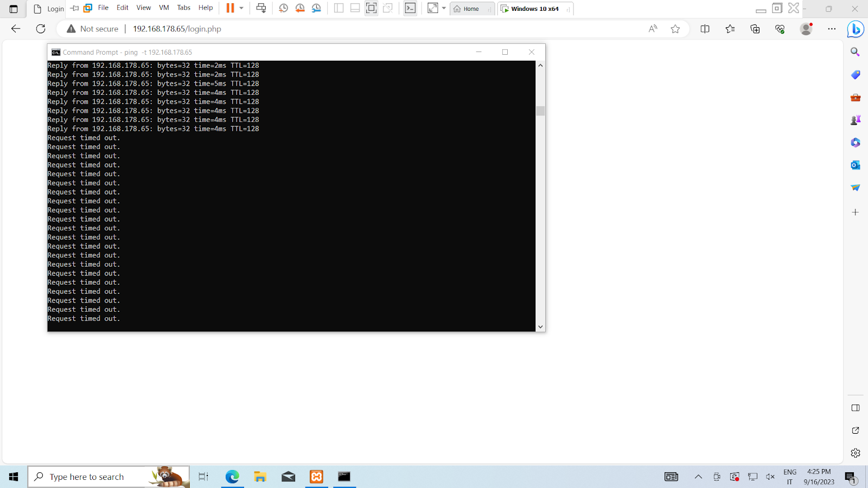
Task: Click the Unity mode icon
Action: coord(388,8)
